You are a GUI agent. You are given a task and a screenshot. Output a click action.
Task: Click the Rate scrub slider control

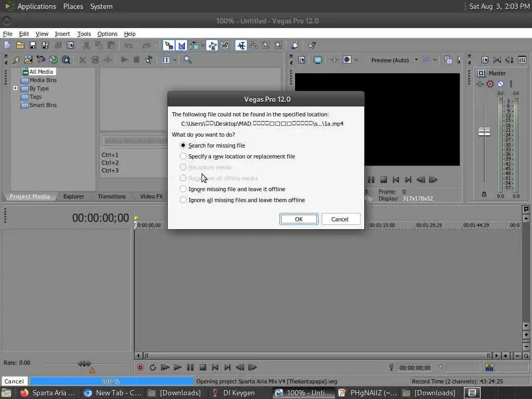[84, 364]
